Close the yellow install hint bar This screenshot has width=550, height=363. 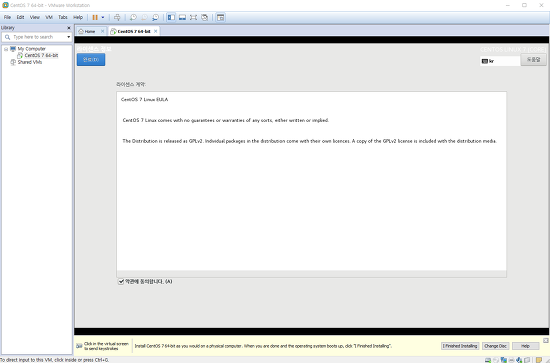(546, 341)
